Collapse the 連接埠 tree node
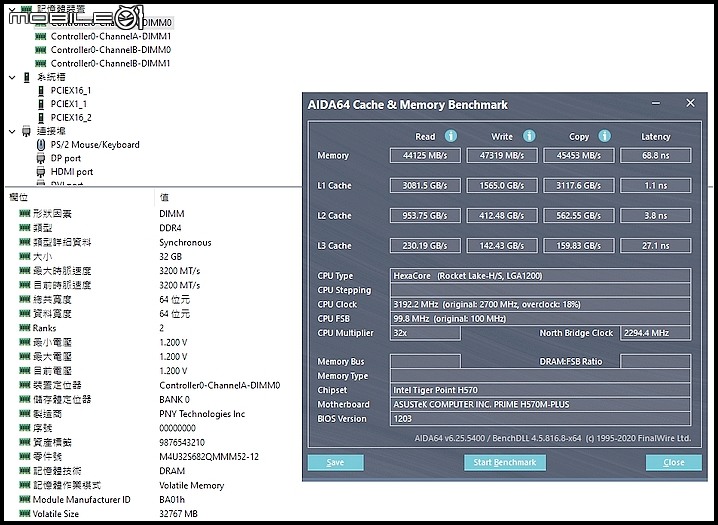The width and height of the screenshot is (718, 525). pyautogui.click(x=12, y=131)
